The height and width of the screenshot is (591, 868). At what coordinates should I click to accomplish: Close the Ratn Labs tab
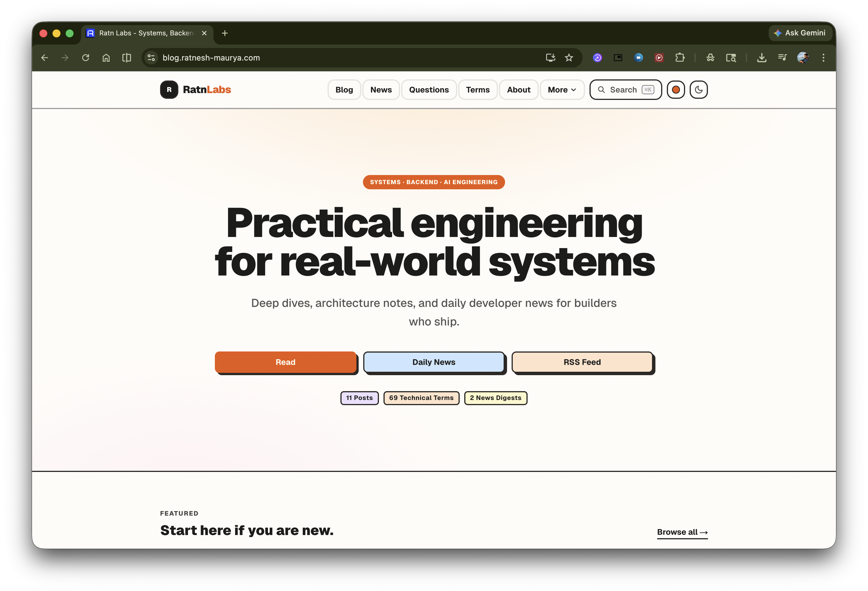[204, 33]
